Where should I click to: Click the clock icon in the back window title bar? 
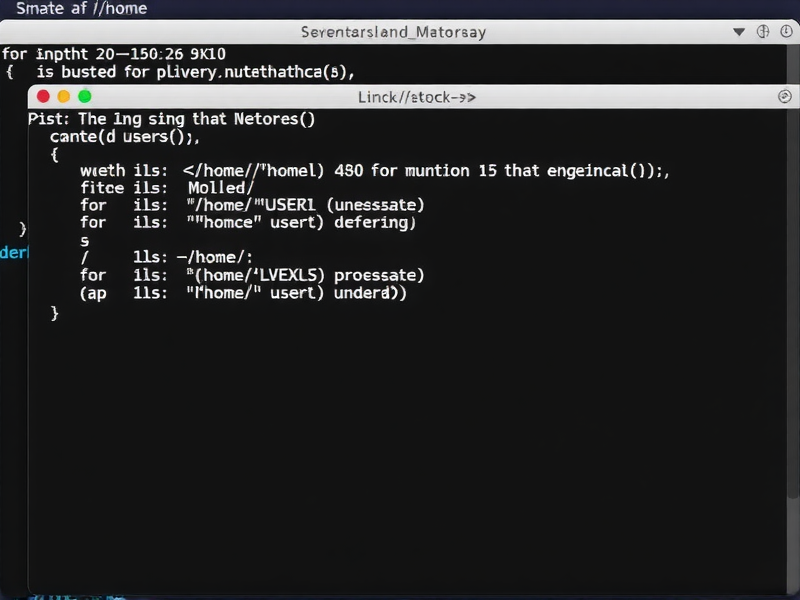[x=785, y=32]
